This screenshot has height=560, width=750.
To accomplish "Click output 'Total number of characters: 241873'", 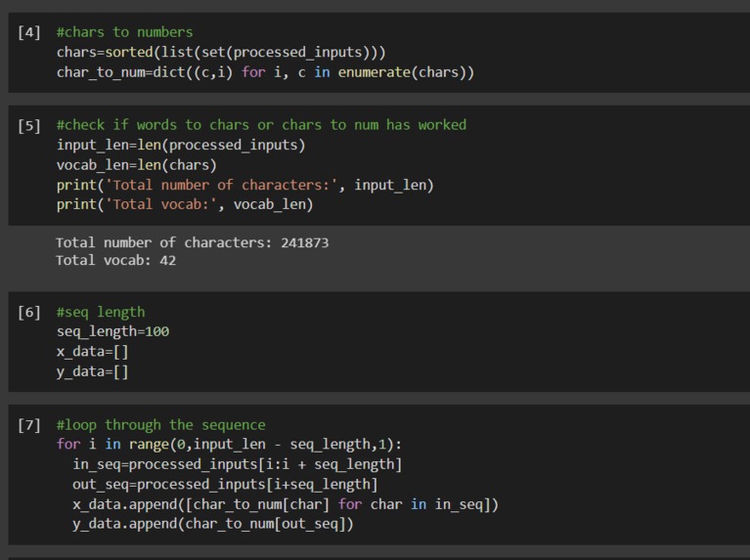I will click(193, 243).
